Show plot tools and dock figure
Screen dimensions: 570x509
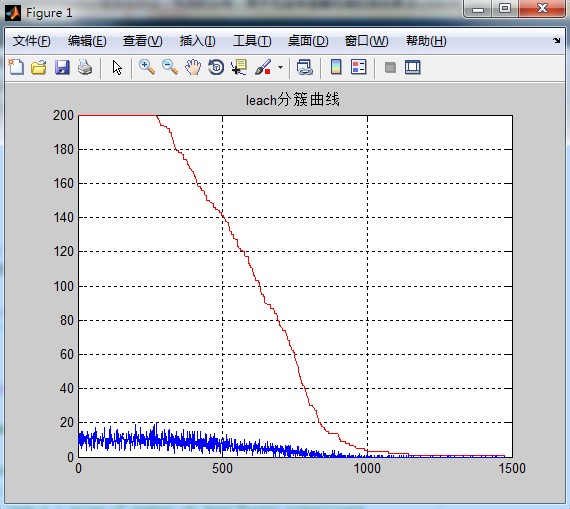[x=413, y=68]
